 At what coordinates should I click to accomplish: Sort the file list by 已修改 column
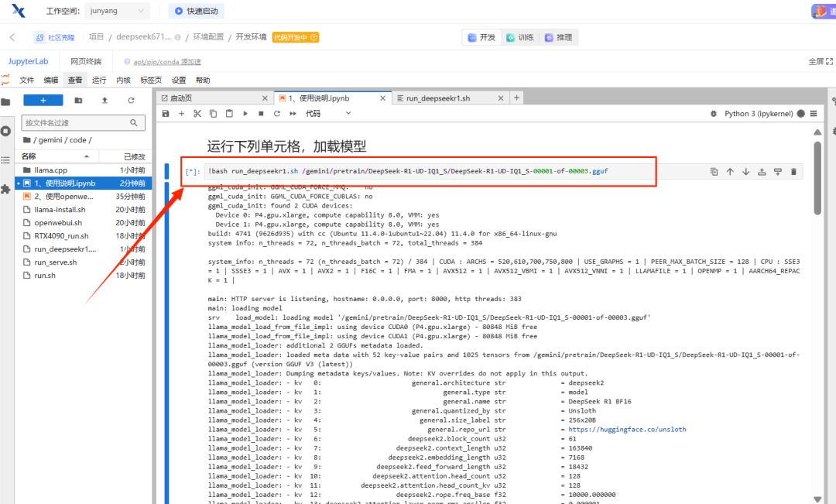click(x=126, y=156)
